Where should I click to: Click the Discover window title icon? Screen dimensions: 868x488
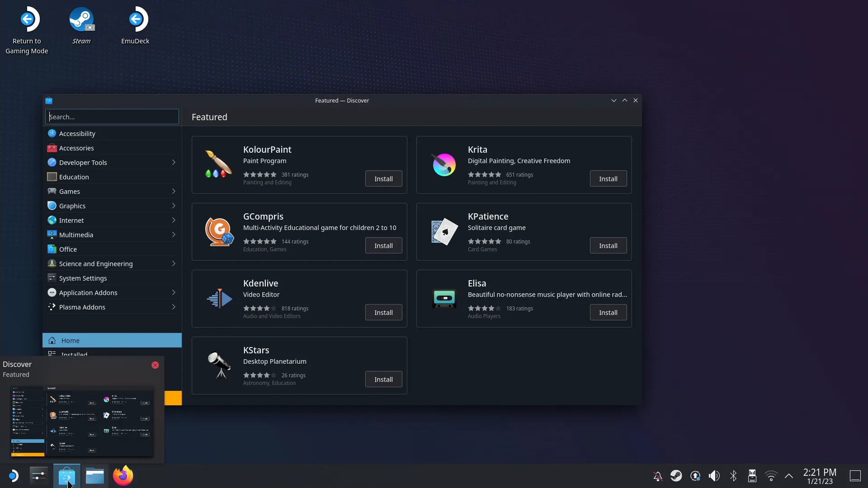click(49, 100)
